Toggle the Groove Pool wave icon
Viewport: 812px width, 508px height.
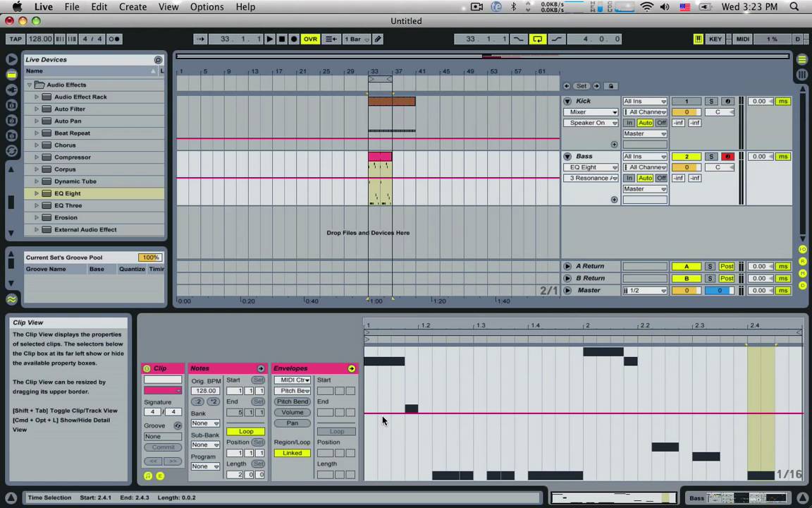point(11,299)
